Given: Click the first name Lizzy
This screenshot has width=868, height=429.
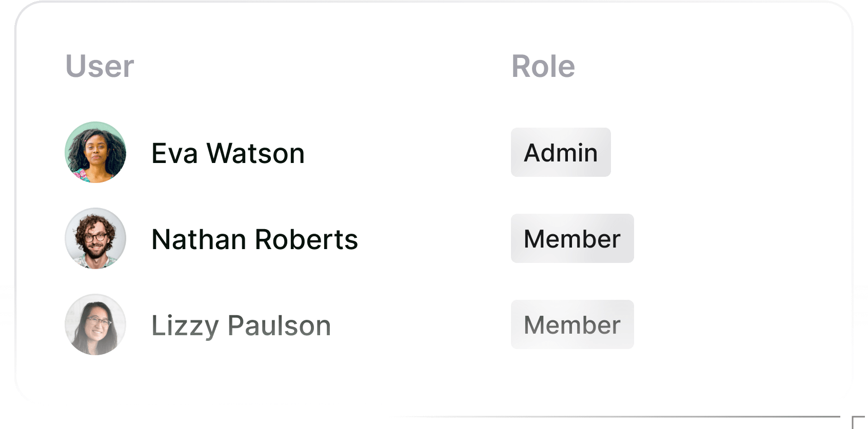Looking at the screenshot, I should click(185, 325).
